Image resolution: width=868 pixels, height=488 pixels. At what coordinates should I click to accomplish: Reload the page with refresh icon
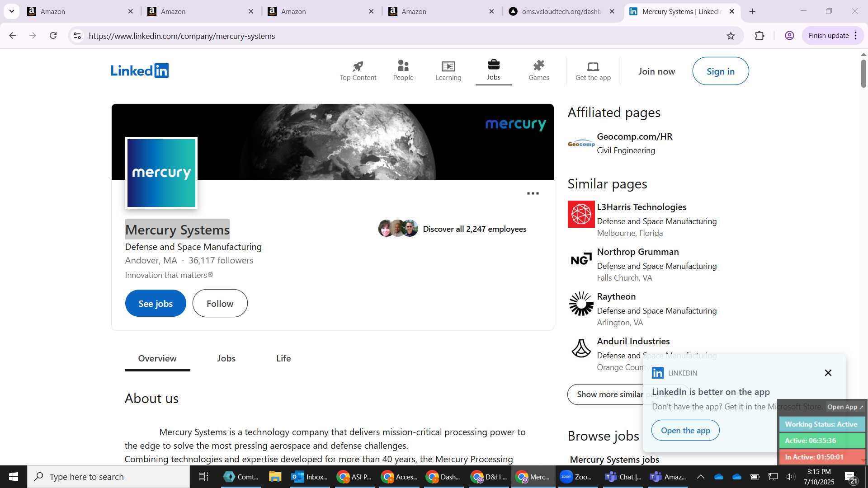53,36
